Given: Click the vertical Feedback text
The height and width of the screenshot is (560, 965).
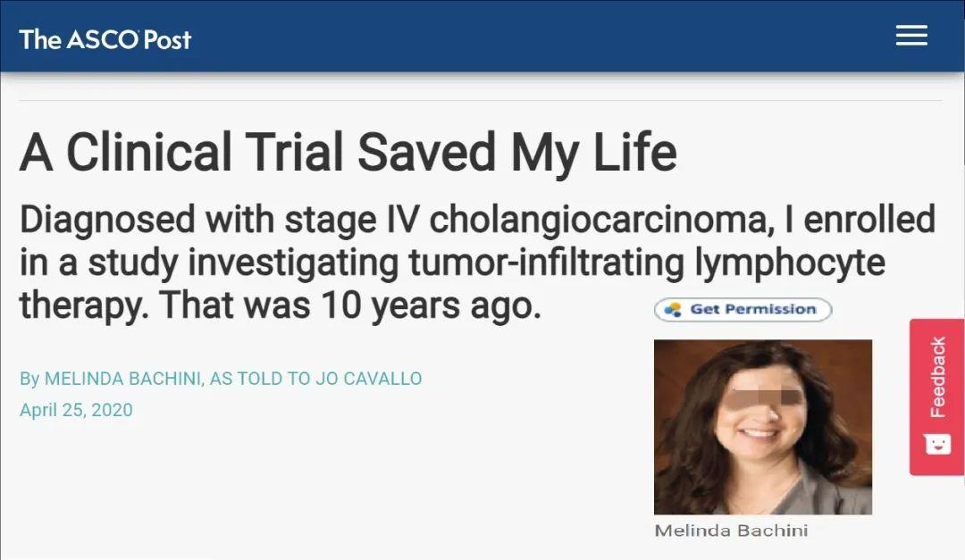Looking at the screenshot, I should 937,377.
